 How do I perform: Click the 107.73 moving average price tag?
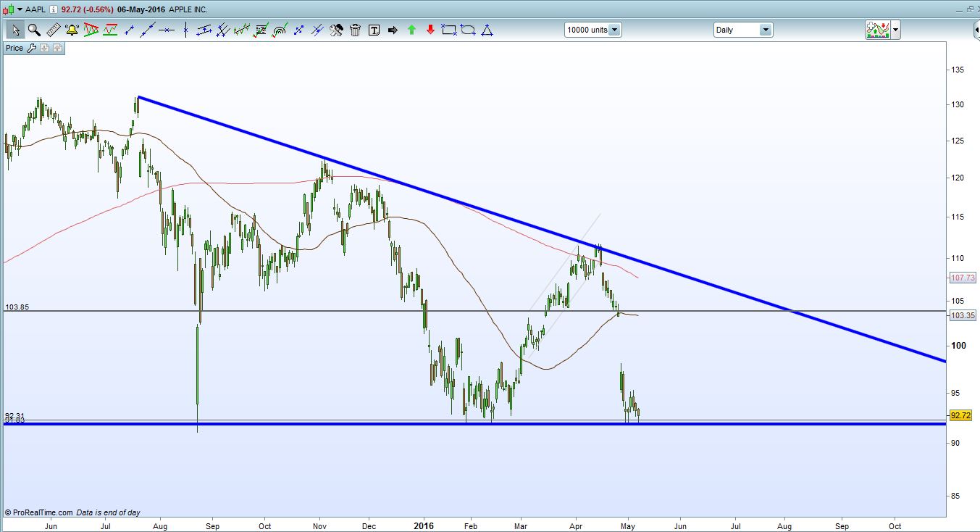[961, 278]
